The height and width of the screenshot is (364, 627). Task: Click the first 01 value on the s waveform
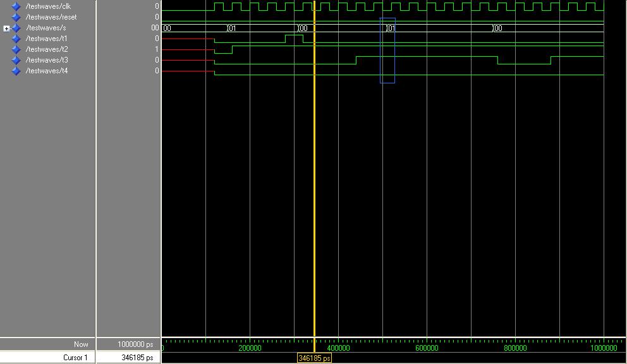pos(232,28)
